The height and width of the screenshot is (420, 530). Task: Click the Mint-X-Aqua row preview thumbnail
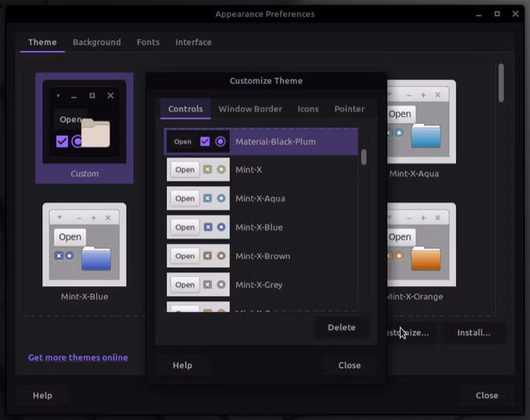point(198,199)
